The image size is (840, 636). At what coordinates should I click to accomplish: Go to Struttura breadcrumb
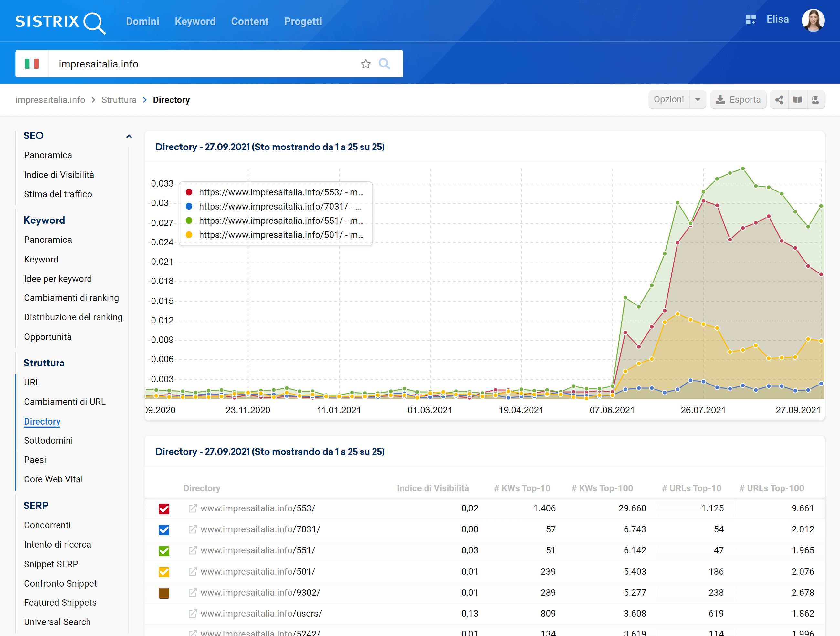click(x=119, y=100)
